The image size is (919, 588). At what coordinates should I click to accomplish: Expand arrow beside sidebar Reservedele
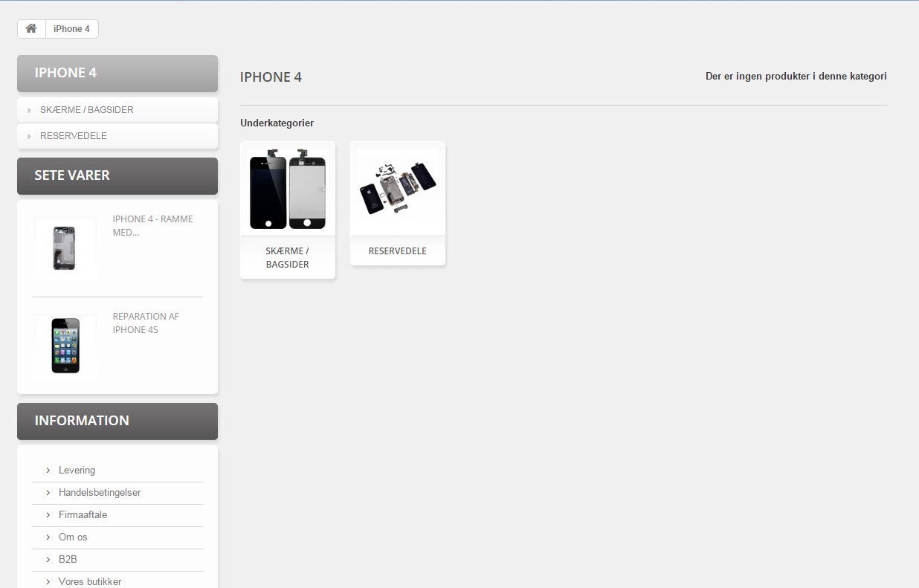tap(29, 136)
